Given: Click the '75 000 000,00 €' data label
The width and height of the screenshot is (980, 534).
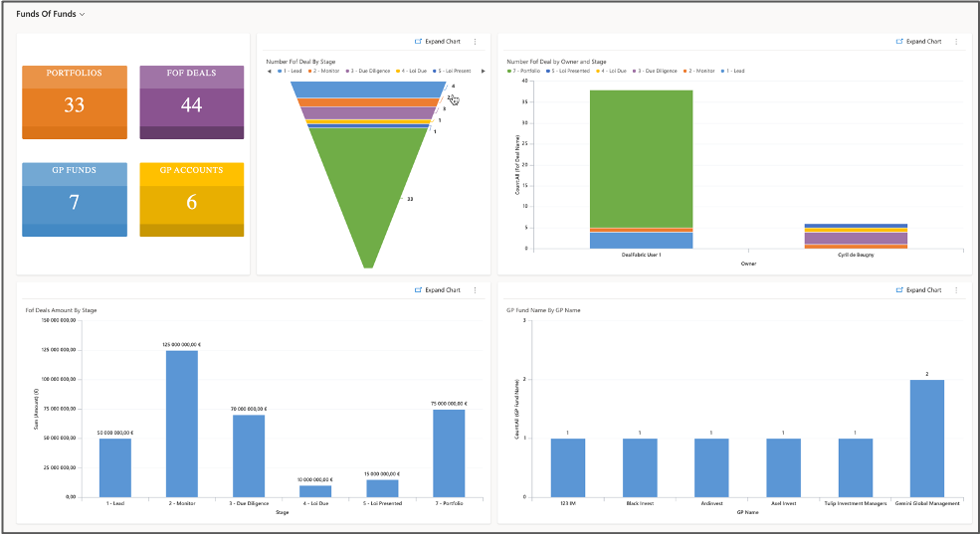Looking at the screenshot, I should (x=449, y=404).
